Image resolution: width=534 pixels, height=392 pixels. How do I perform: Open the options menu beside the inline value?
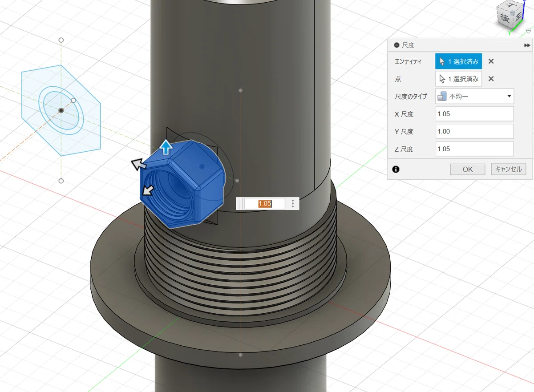coord(293,204)
